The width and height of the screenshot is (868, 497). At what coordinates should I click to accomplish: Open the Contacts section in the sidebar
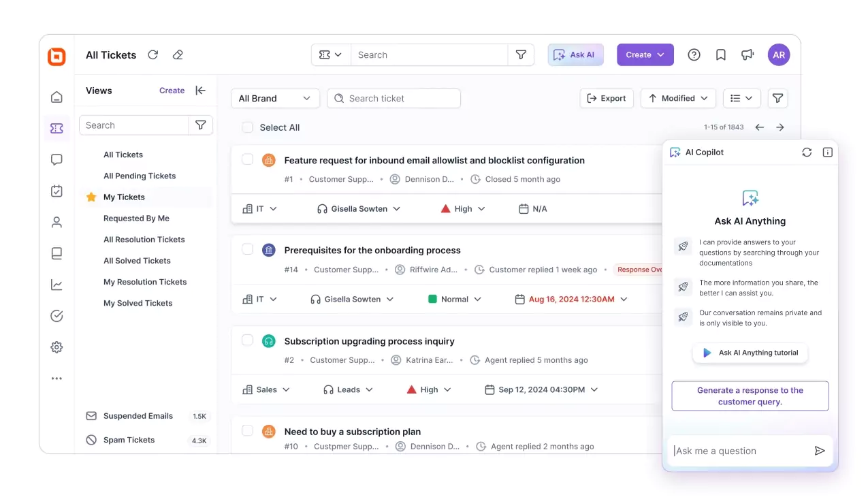[x=56, y=222]
